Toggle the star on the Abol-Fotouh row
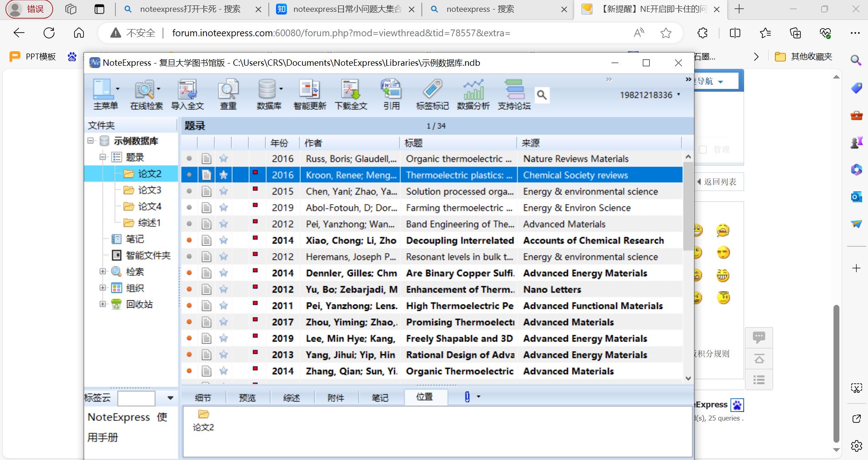The width and height of the screenshot is (868, 460). pyautogui.click(x=223, y=208)
